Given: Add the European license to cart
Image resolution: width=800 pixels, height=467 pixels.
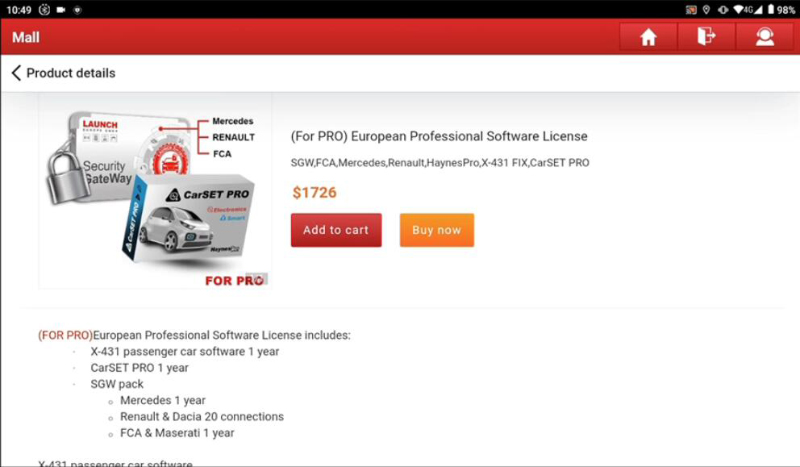Looking at the screenshot, I should click(336, 230).
